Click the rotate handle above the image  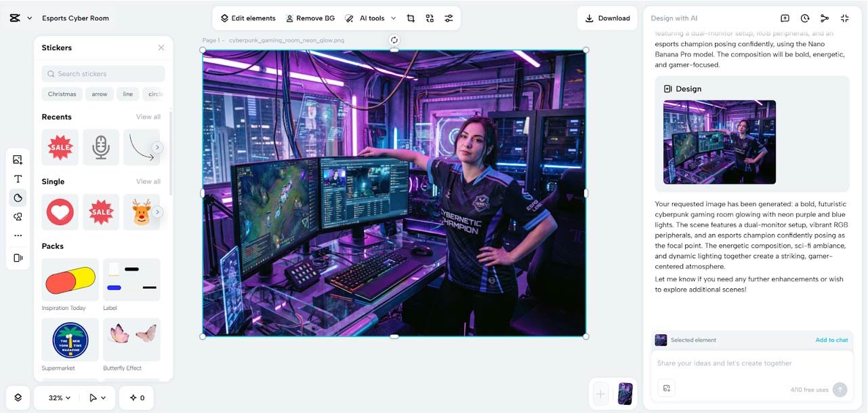394,40
